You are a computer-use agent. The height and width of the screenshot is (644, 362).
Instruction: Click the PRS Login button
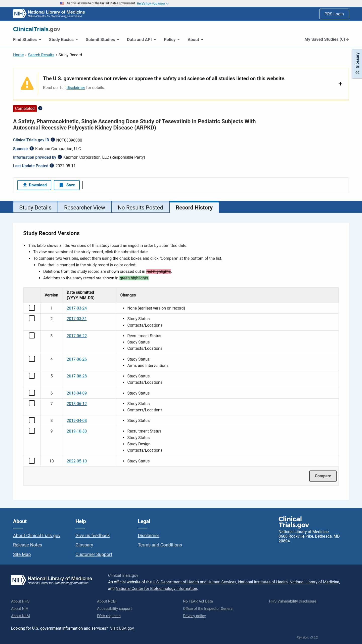(x=334, y=14)
